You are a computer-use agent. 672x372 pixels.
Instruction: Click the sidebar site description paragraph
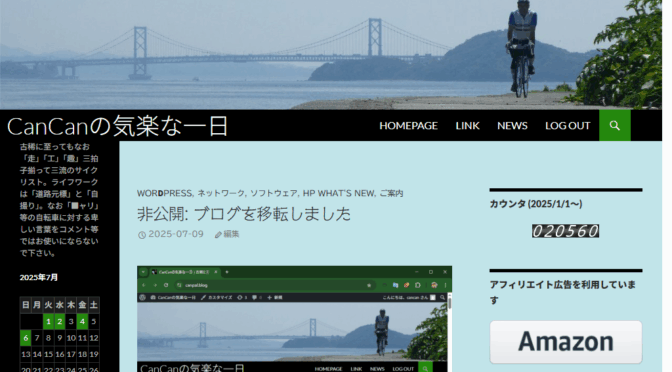59,200
